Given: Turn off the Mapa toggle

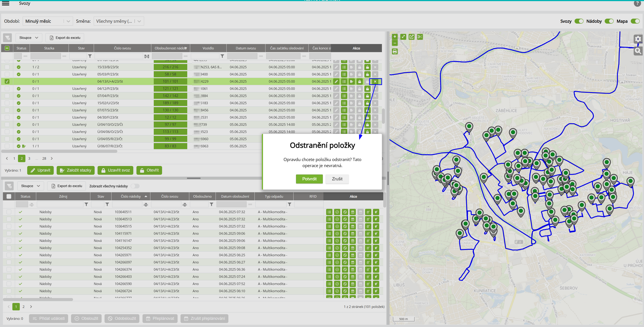Looking at the screenshot, I should coord(635,21).
